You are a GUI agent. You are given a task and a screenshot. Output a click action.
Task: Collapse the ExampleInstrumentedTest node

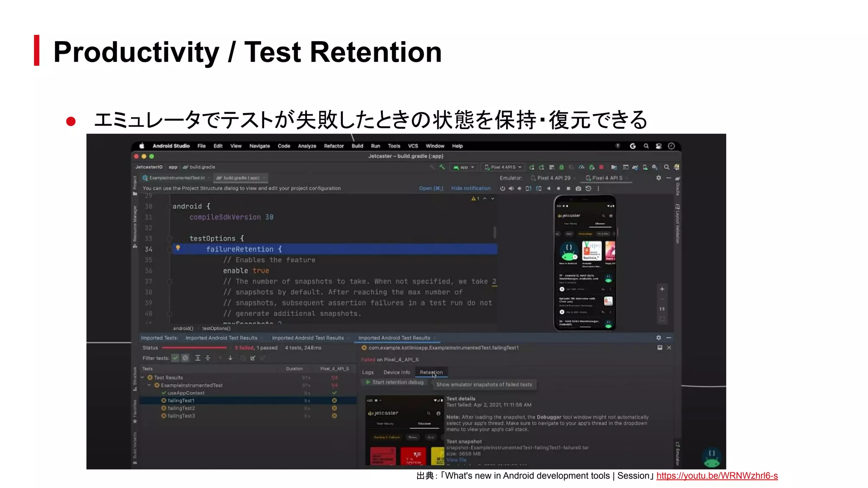click(x=149, y=385)
